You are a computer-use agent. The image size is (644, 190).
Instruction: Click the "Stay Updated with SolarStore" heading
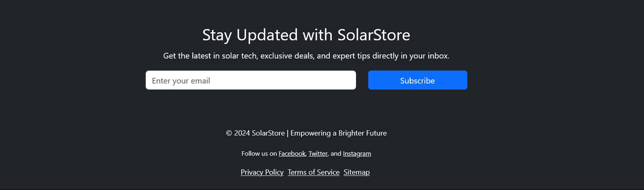[306, 35]
